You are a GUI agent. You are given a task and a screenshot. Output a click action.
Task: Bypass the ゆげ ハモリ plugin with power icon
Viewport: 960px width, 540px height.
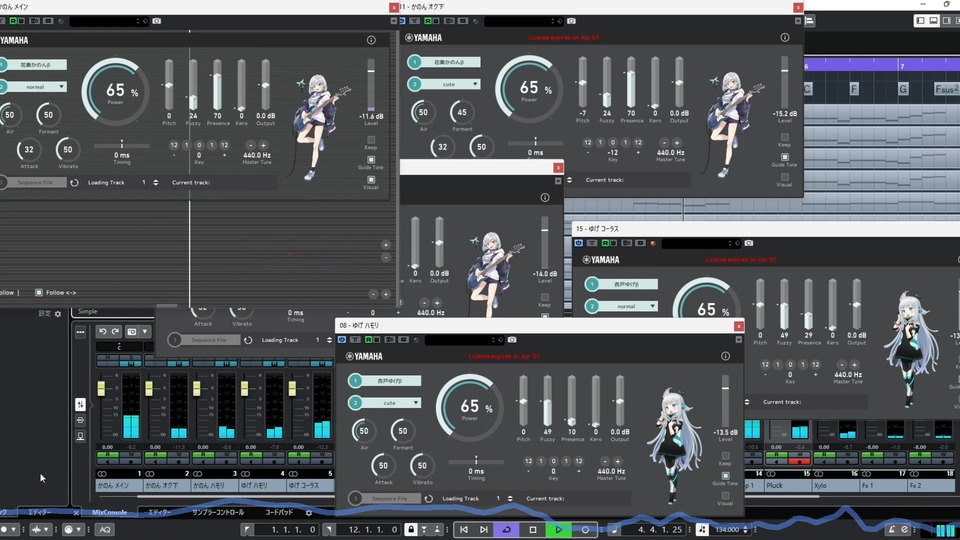point(342,340)
